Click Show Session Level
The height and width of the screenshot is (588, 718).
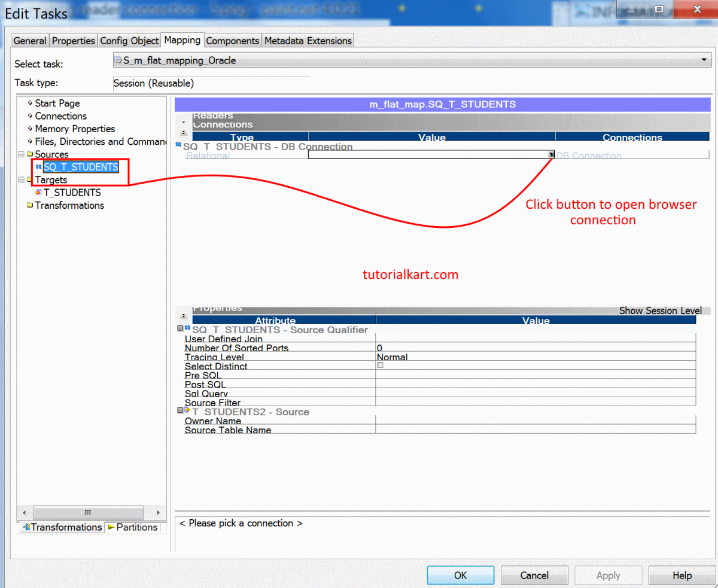click(661, 310)
